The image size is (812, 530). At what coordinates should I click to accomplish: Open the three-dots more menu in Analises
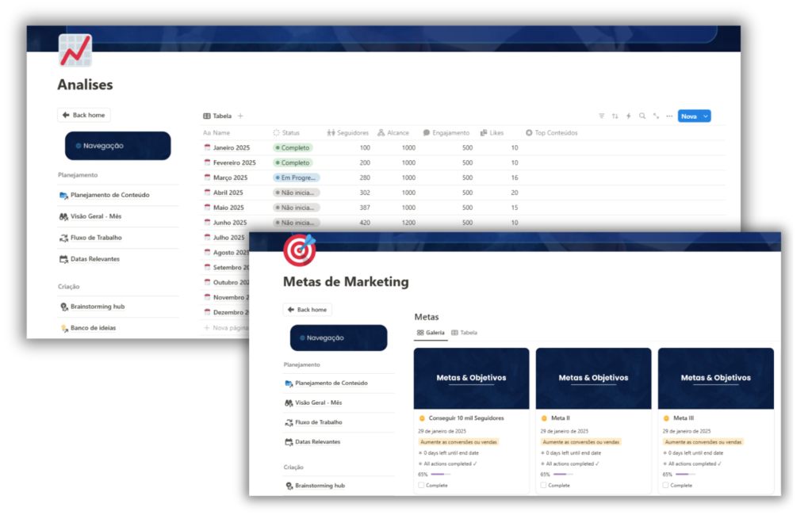click(x=669, y=116)
